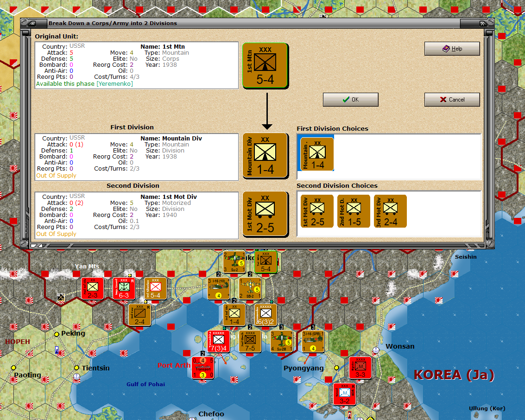Choose 3rd Mot Div 2-4 in Second Division Choices
This screenshot has height=420, width=525.
390,211
